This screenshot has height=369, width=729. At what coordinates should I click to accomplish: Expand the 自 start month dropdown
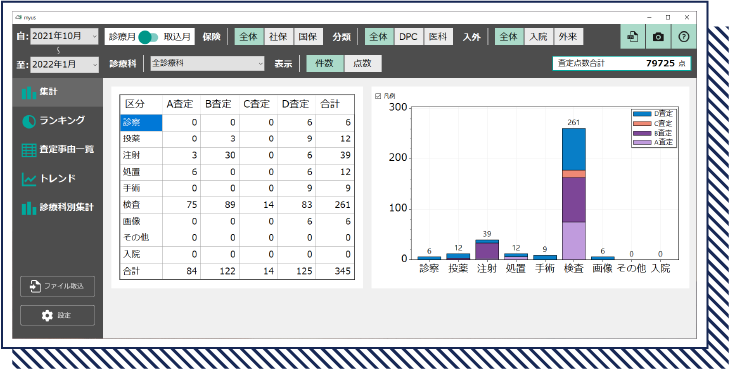(65, 36)
